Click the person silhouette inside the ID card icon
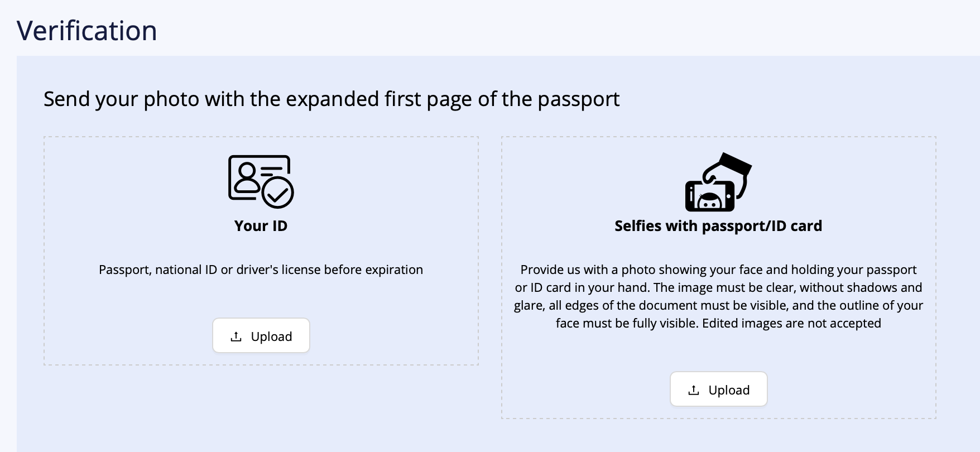This screenshot has height=452, width=980. [246, 177]
